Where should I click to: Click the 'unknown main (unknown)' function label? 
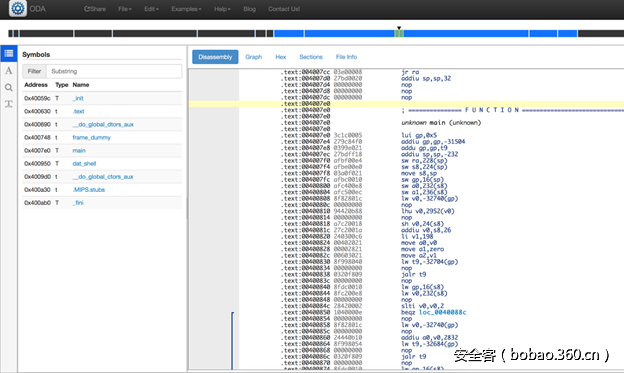pyautogui.click(x=441, y=123)
